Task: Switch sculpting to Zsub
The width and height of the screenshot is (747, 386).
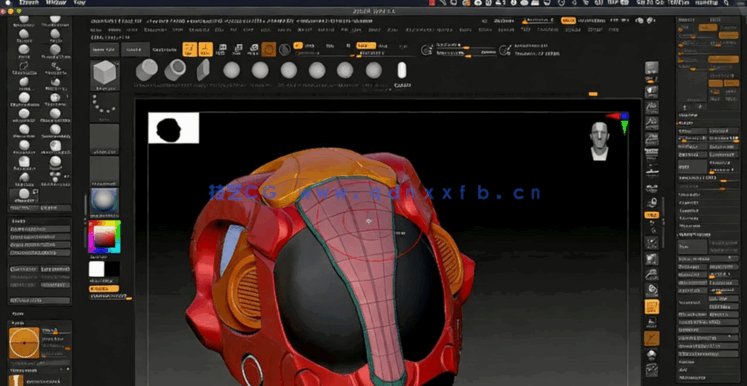Action: point(384,46)
